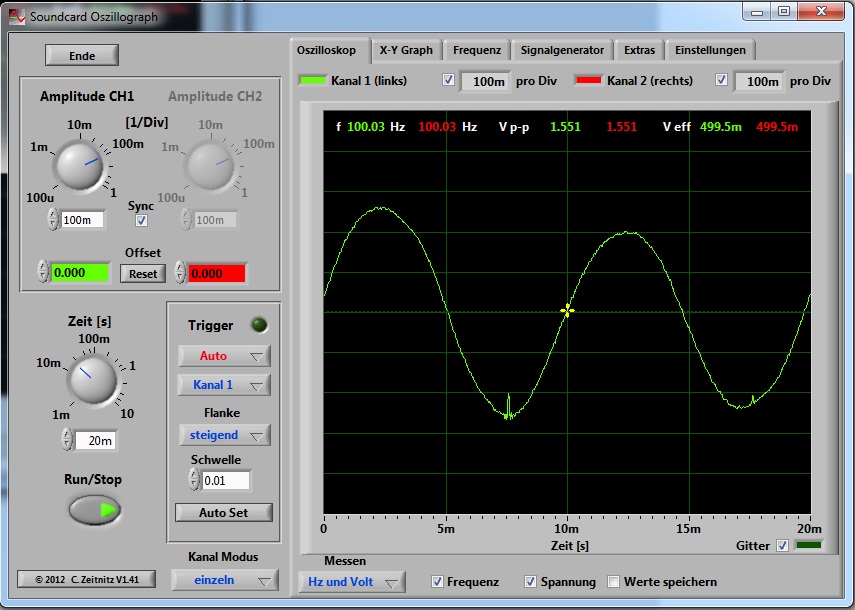Click the red Kanal 2 color indicator
The image size is (855, 610).
588,80
